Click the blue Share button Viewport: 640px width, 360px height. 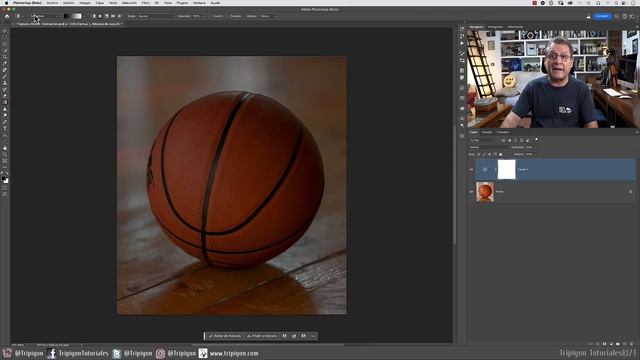[x=602, y=16]
